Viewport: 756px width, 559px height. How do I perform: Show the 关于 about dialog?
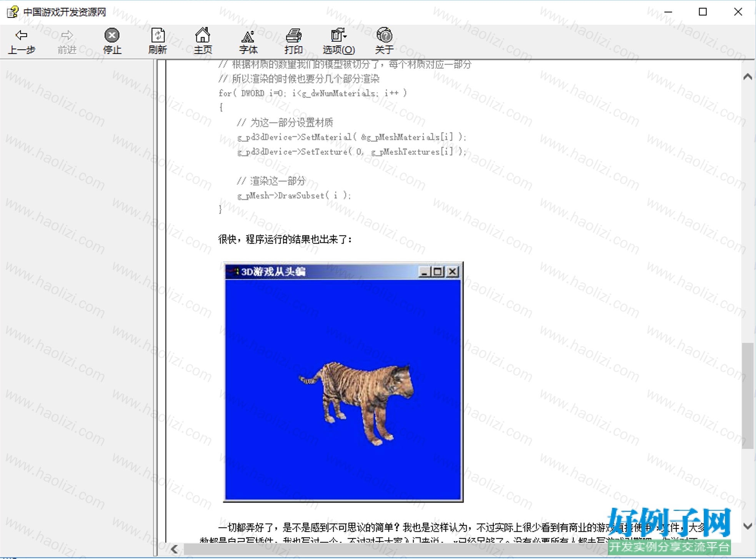[384, 42]
